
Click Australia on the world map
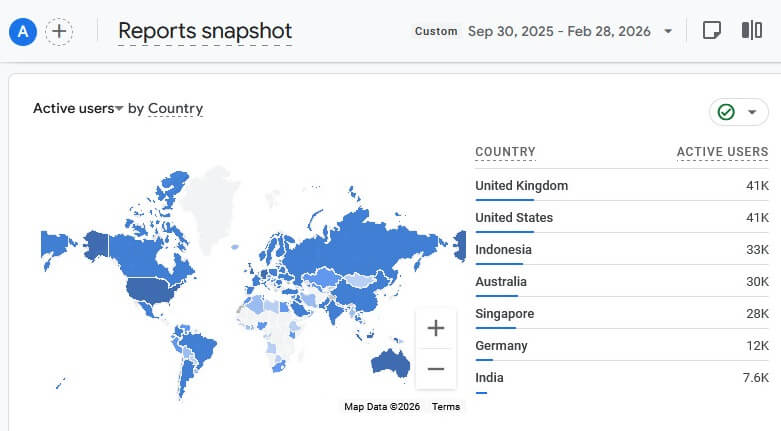(390, 362)
